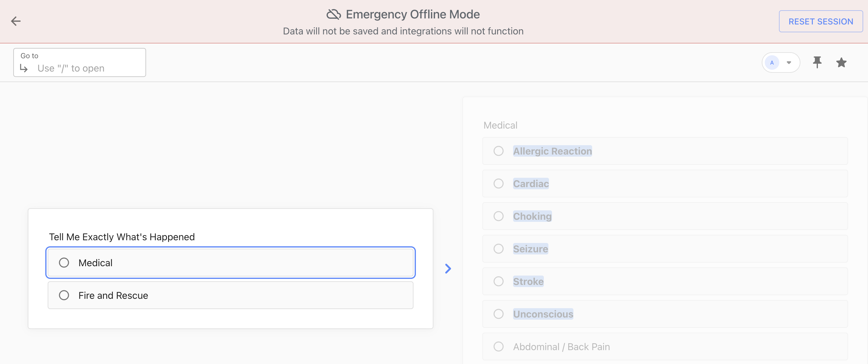Pick the Seizure radio option
This screenshot has height=364, width=868.
498,249
